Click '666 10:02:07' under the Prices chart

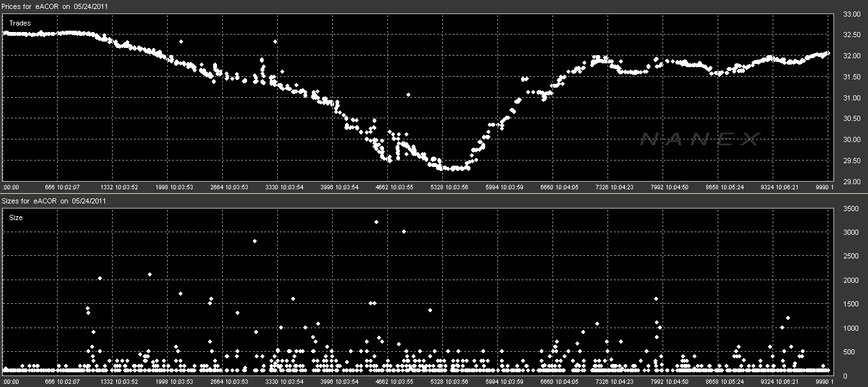pyautogui.click(x=62, y=187)
